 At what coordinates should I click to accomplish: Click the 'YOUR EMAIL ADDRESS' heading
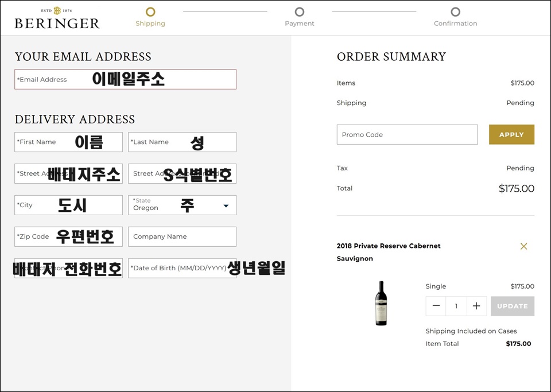(83, 57)
